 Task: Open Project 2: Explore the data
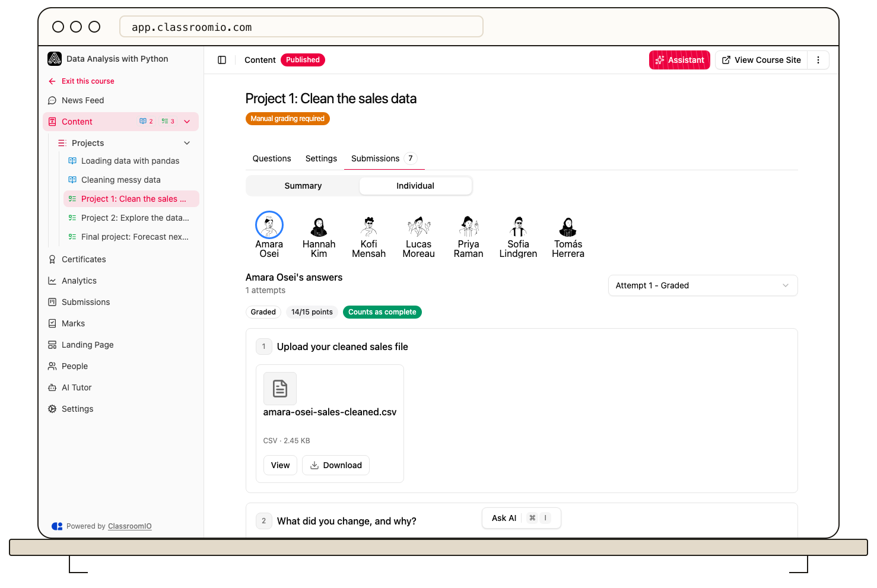[x=131, y=218]
